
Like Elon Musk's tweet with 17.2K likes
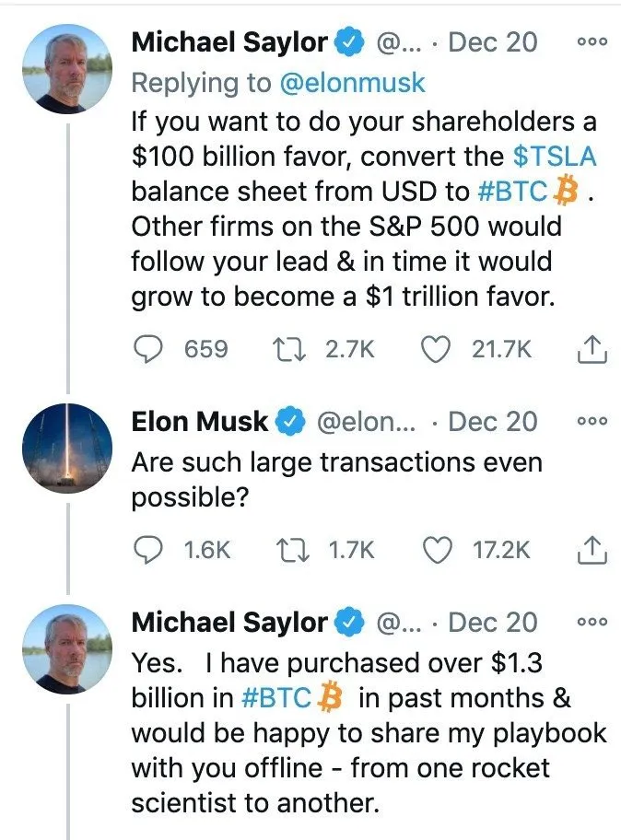[438, 550]
